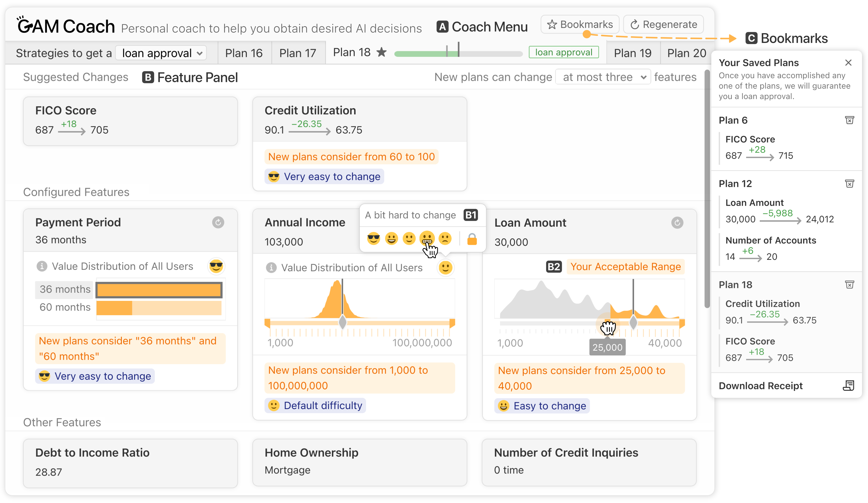Viewport: 868px width, 503px height.
Task: Reset the Loan Amount feature card
Action: click(x=677, y=223)
